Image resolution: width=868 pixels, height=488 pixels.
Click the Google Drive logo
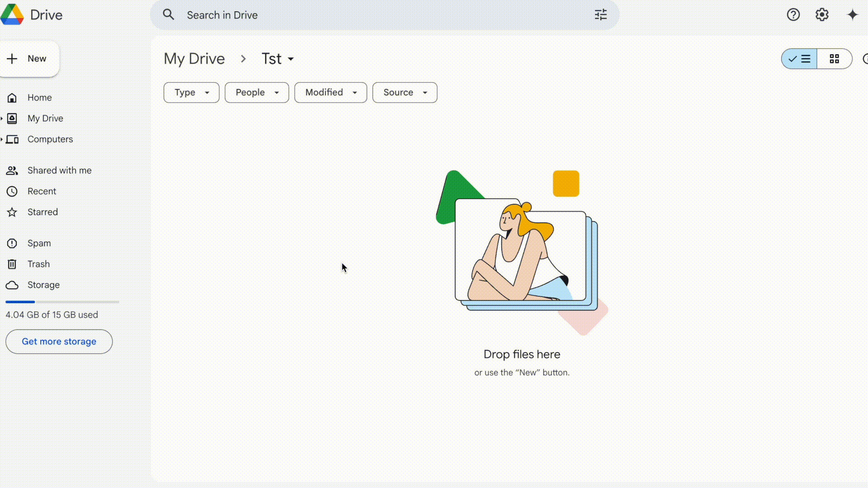(12, 14)
